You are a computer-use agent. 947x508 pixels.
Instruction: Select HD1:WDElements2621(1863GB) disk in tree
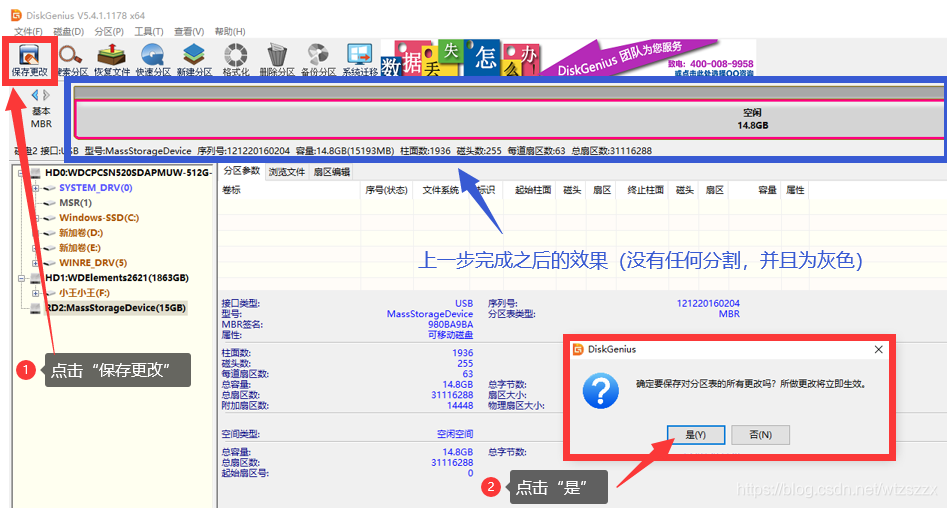[x=117, y=278]
